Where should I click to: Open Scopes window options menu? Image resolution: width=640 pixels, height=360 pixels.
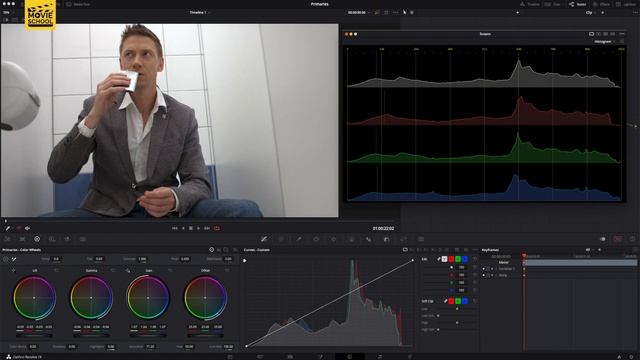coord(622,34)
